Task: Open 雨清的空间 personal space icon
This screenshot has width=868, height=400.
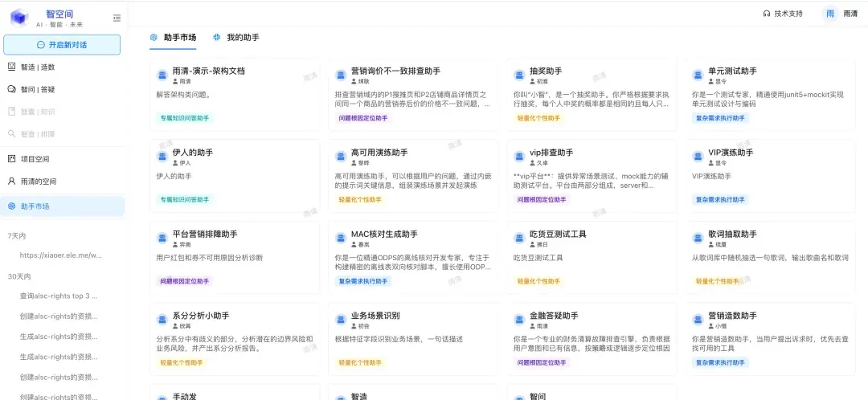Action: (x=12, y=181)
